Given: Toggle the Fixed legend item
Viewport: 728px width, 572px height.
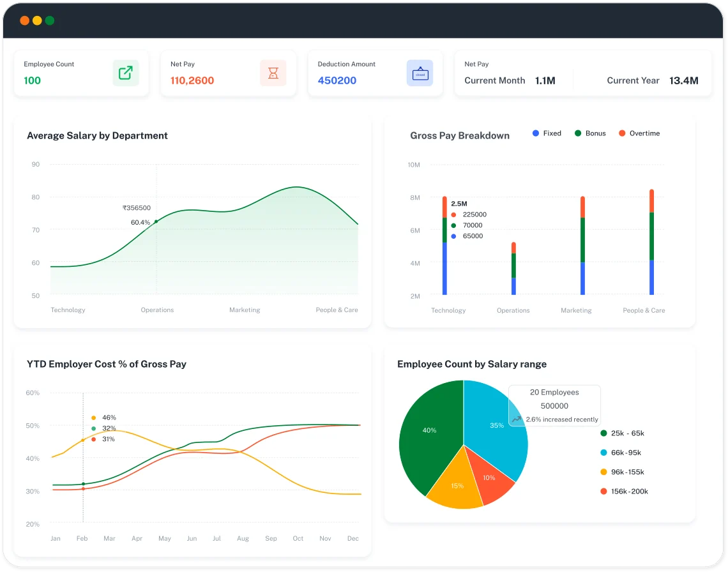Looking at the screenshot, I should pyautogui.click(x=547, y=133).
